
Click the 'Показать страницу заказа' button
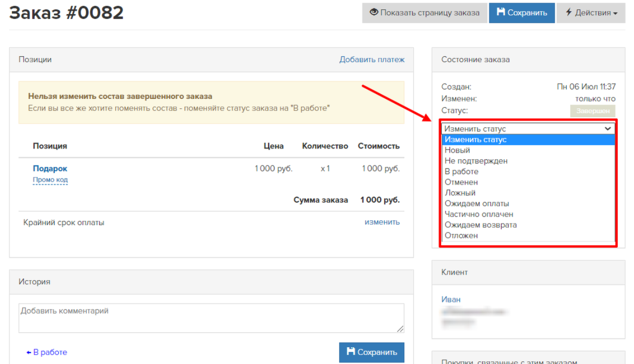[x=425, y=13]
